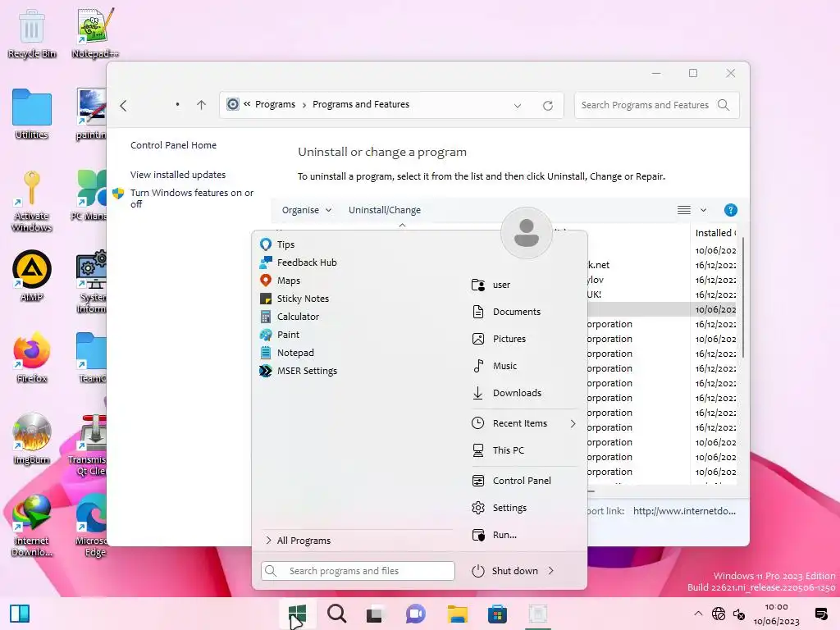Viewport: 840px width, 630px height.
Task: Expand Recent Items submenu arrow
Action: 573,423
